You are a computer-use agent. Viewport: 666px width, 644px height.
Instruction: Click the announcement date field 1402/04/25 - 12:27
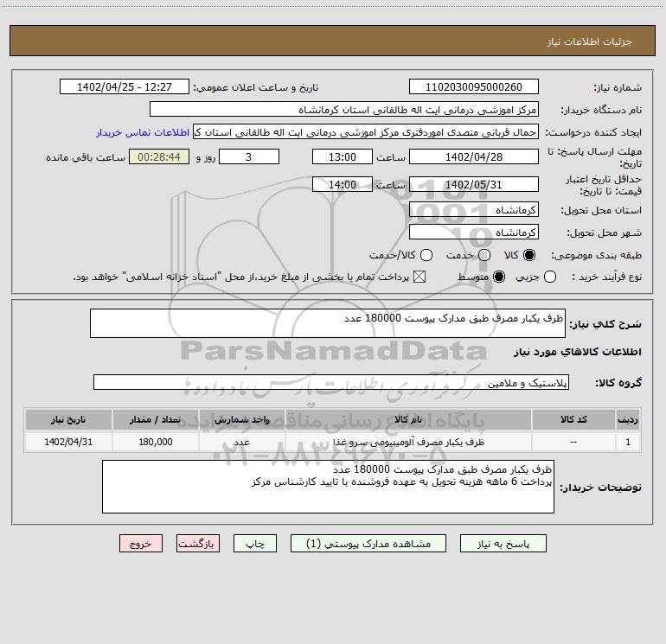125,87
